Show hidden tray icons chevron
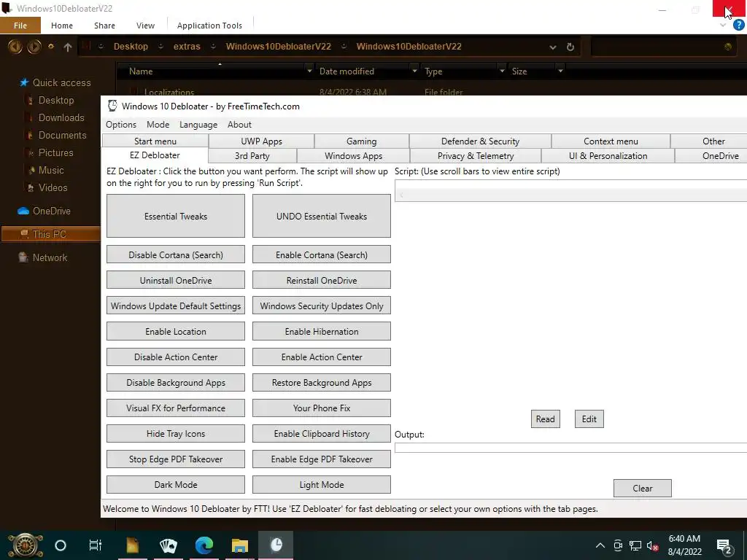The width and height of the screenshot is (747, 560). point(600,545)
